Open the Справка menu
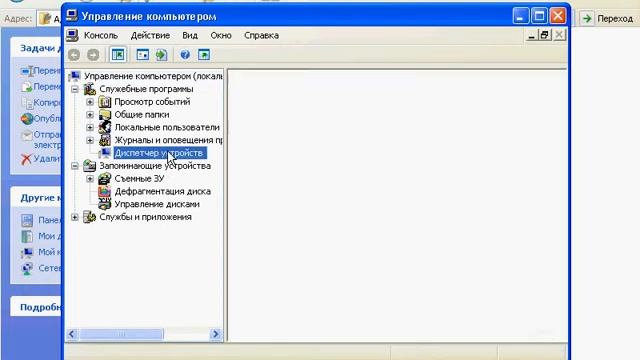The width and height of the screenshot is (640, 360). point(262,36)
